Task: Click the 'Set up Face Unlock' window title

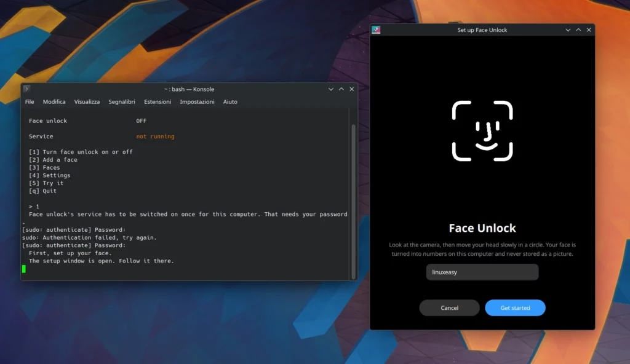Action: tap(482, 30)
